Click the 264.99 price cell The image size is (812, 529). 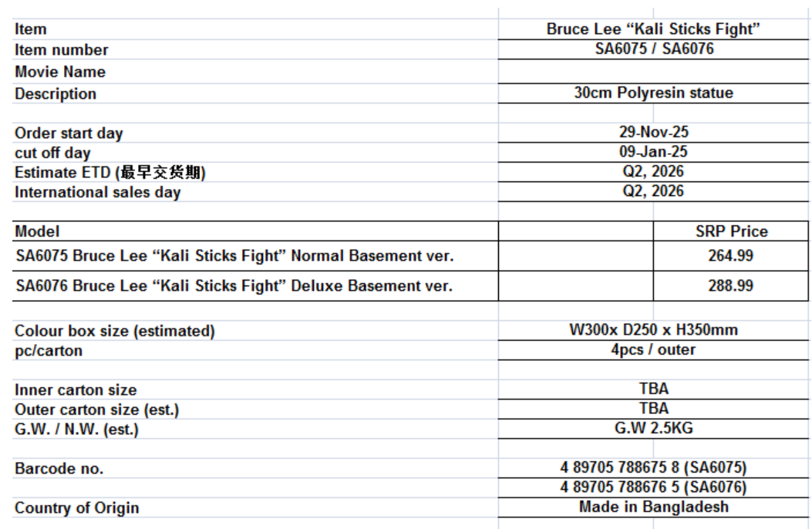(731, 255)
